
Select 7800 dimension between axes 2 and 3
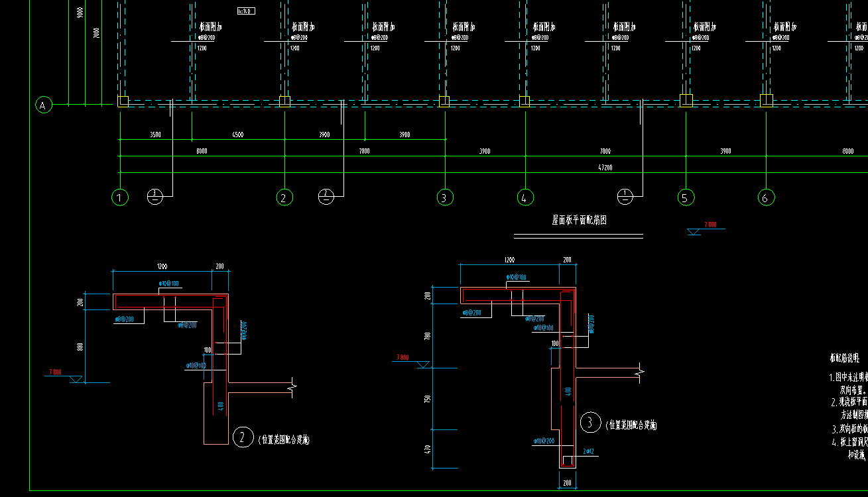pos(364,151)
